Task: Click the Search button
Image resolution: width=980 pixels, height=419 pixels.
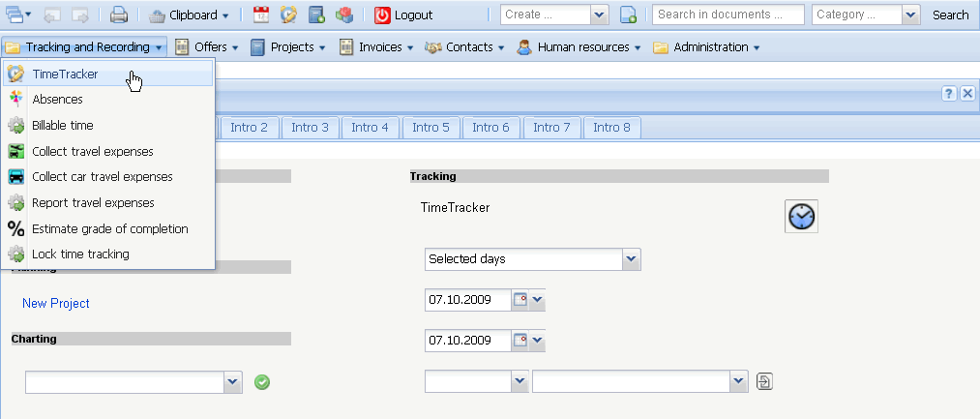Action: click(x=951, y=15)
